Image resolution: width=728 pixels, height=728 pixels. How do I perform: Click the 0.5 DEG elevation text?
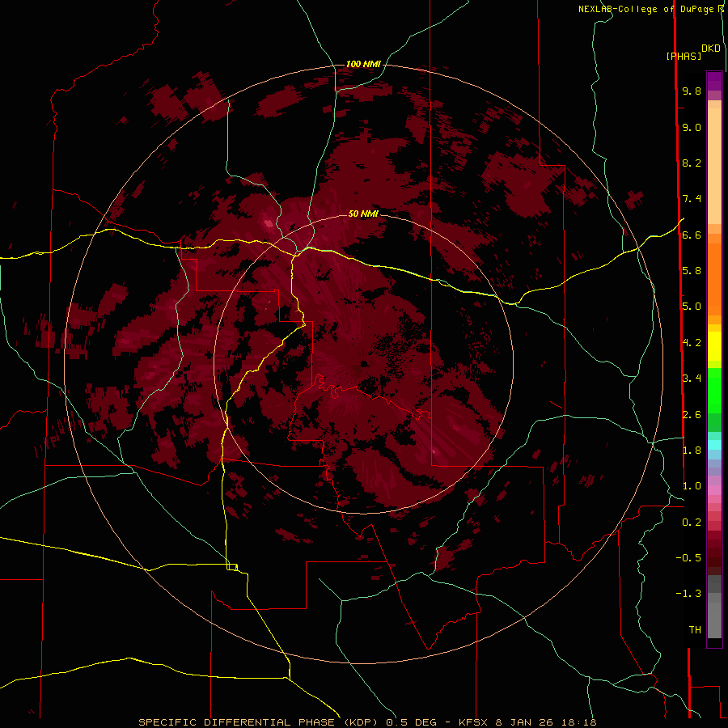412,722
